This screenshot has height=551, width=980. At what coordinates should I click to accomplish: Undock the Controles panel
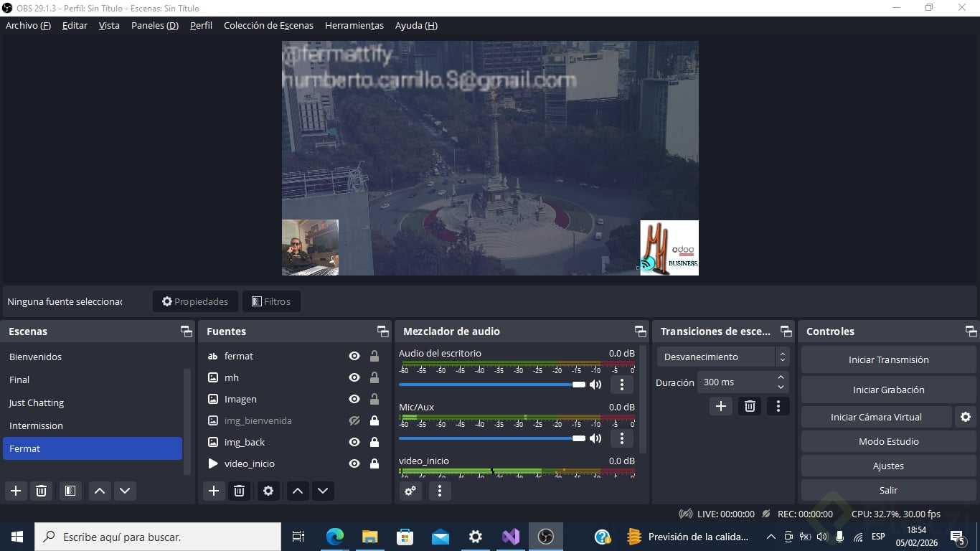tap(971, 331)
